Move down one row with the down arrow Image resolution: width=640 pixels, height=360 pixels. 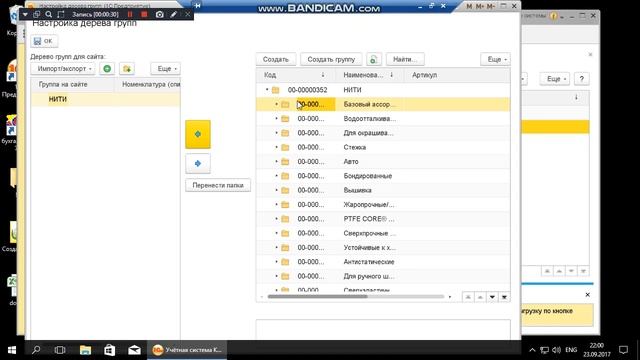492,297
